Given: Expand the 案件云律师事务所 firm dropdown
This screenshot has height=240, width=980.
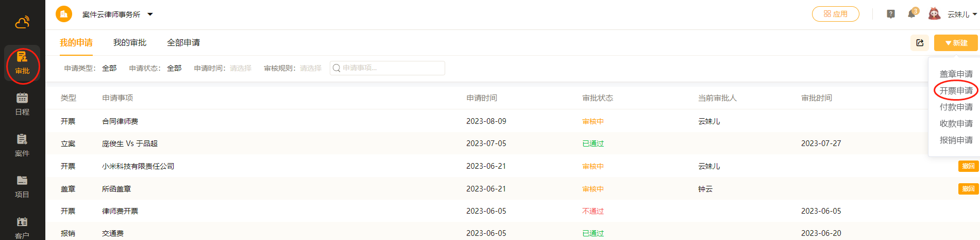Looking at the screenshot, I should pyautogui.click(x=150, y=14).
